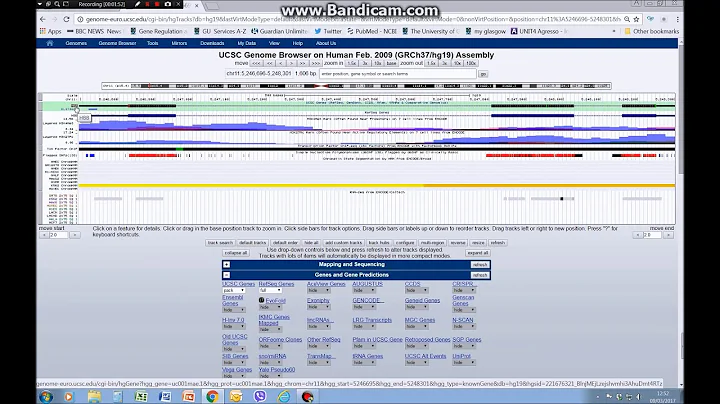Click the chromosome ideogram
Screen dimensions: 720x404
(356, 86)
